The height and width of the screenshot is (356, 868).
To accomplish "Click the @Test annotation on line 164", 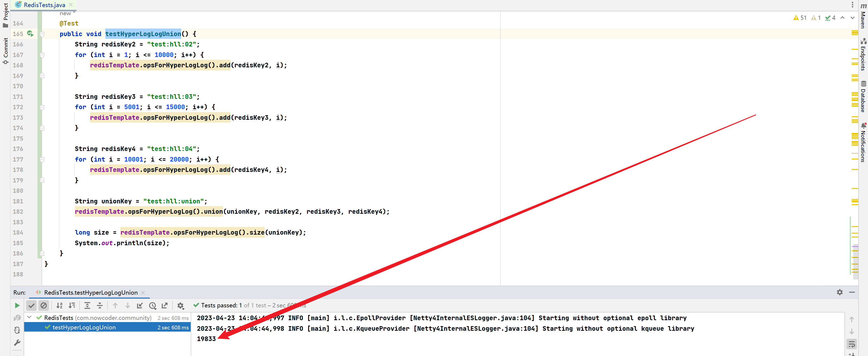I will coord(69,23).
